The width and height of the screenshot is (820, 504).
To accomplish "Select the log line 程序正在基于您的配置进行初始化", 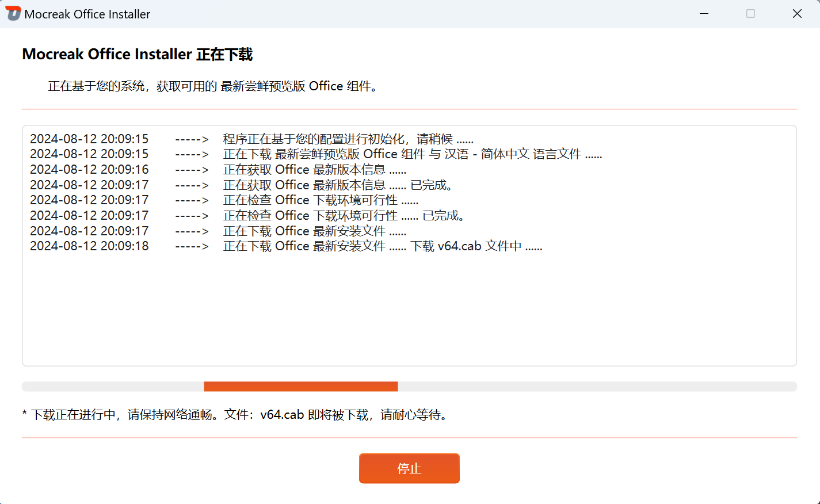I will (348, 139).
